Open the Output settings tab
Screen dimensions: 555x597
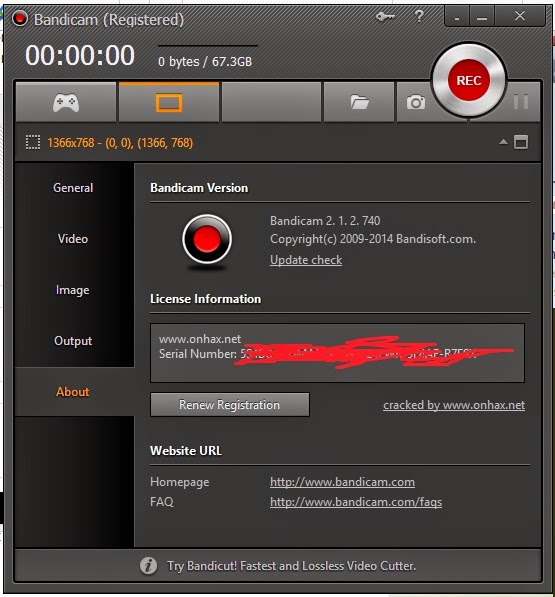click(73, 341)
